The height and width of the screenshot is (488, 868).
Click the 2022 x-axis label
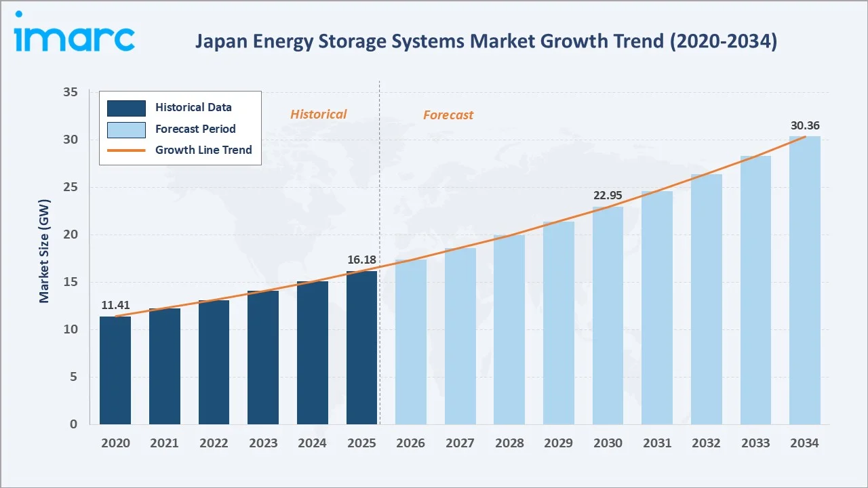point(214,443)
